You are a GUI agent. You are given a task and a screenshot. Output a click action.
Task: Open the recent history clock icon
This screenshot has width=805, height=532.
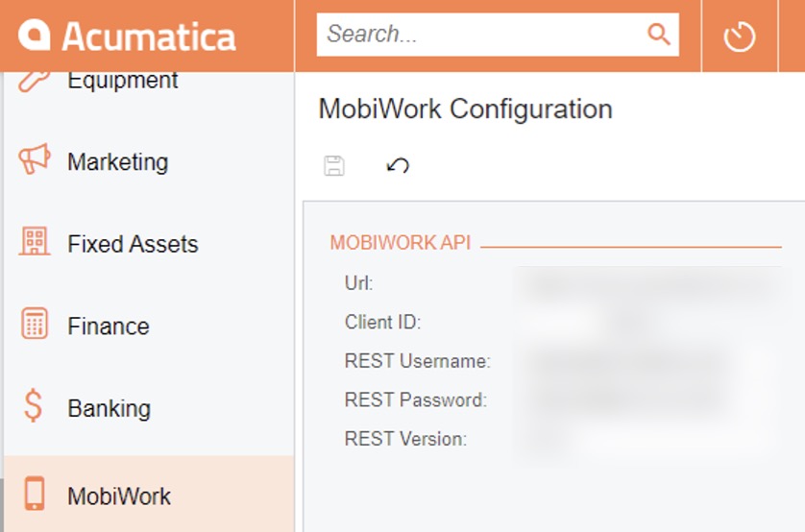[x=739, y=36]
